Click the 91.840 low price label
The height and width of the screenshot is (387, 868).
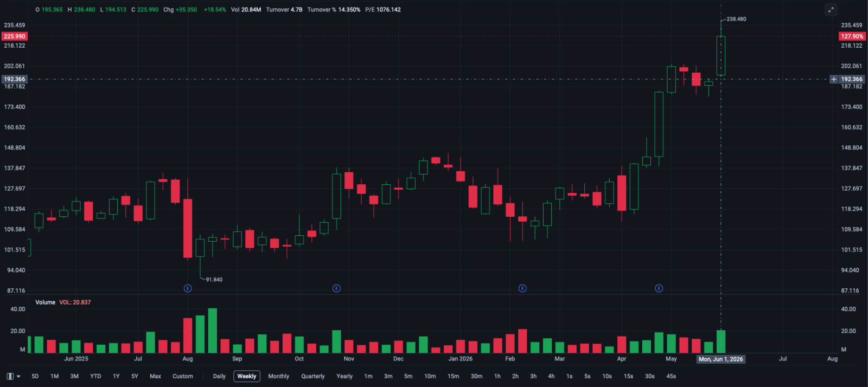point(214,280)
